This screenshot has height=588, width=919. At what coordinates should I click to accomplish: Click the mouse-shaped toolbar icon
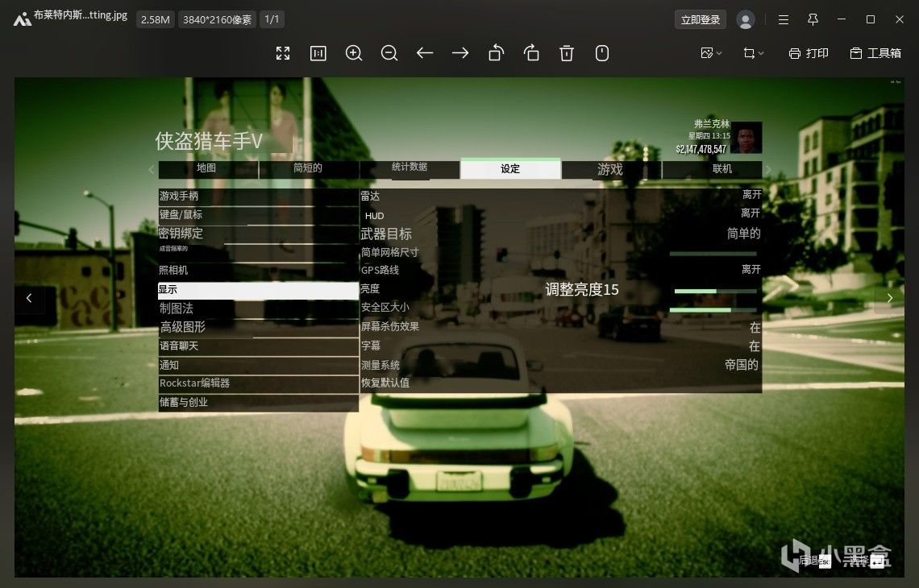602,53
